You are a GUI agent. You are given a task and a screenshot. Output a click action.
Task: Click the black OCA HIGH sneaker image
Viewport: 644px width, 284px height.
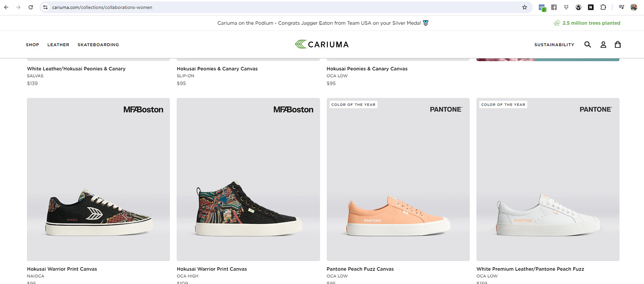click(249, 208)
